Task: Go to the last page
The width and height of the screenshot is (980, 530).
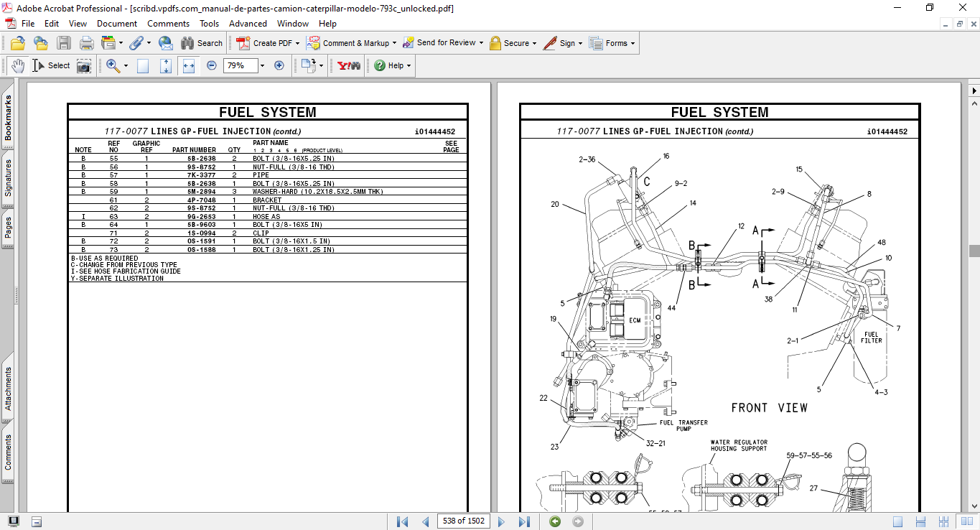Action: [524, 521]
